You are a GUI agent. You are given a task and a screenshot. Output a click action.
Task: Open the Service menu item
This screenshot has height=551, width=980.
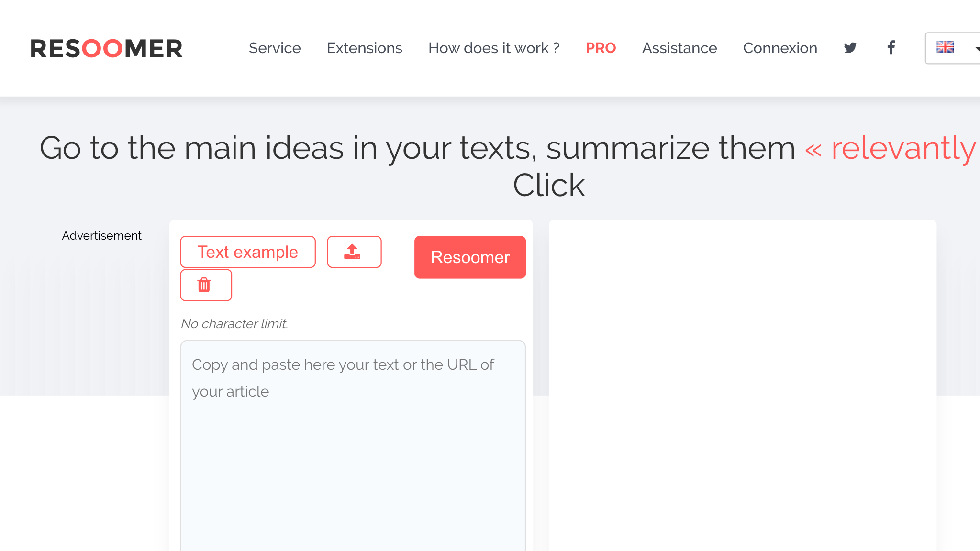click(275, 48)
